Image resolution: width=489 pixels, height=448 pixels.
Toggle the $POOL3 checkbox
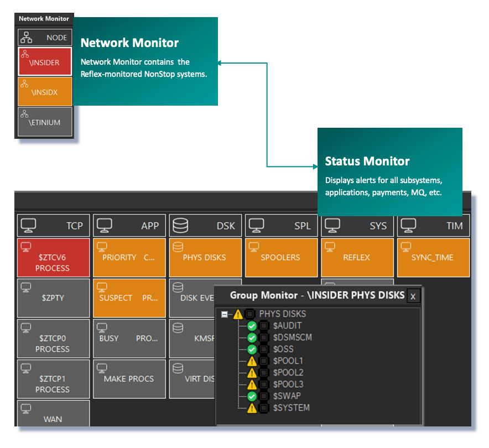(263, 385)
